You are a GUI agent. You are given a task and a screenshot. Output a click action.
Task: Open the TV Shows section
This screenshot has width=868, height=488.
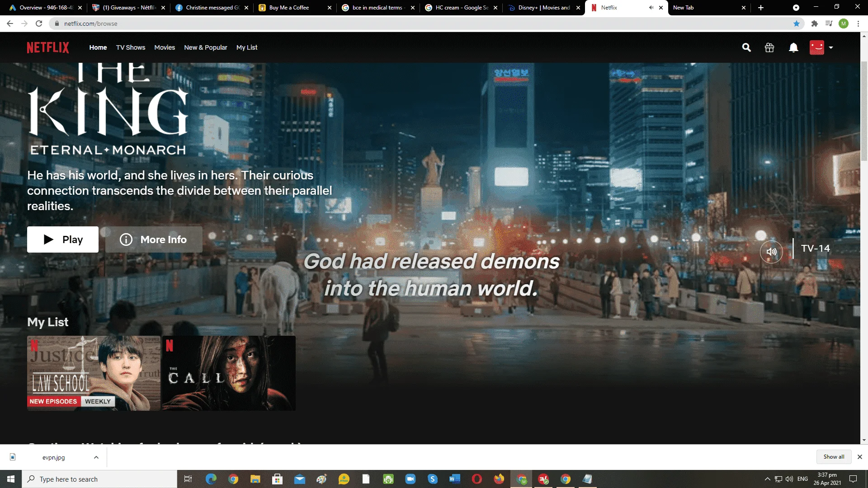click(x=131, y=47)
